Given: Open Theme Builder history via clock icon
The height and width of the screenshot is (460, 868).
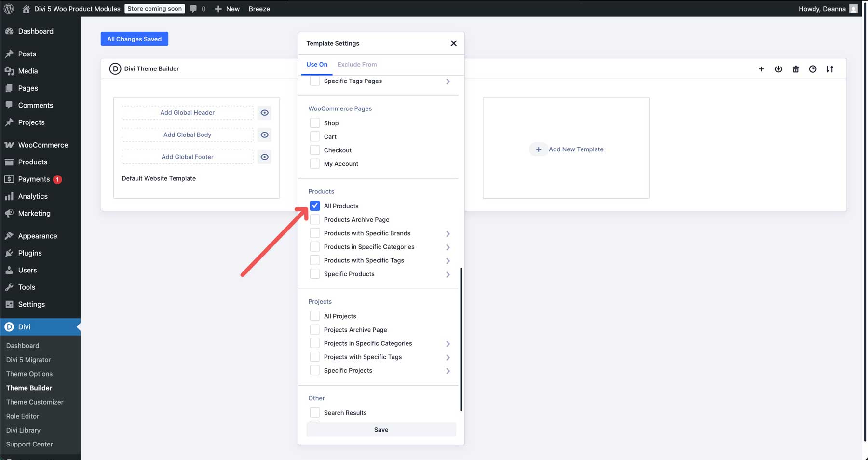Looking at the screenshot, I should pos(813,69).
